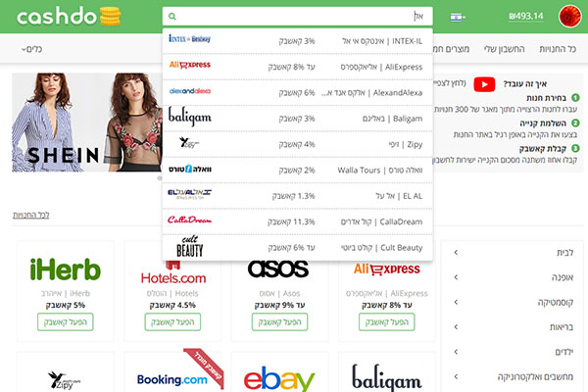Activate cashback button under Hotels.com
The width and height of the screenshot is (588, 392).
point(172,321)
